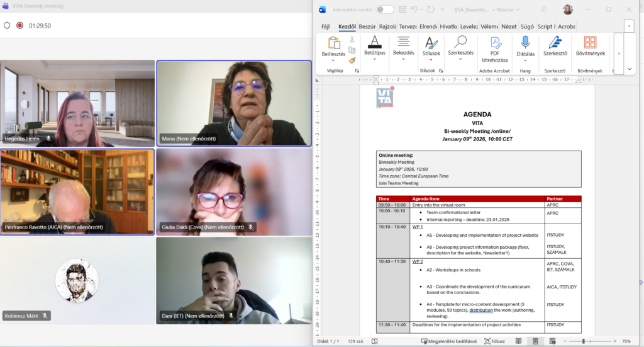Click the Szerkesztő editor icon
The image size is (644, 347).
pos(555,43)
